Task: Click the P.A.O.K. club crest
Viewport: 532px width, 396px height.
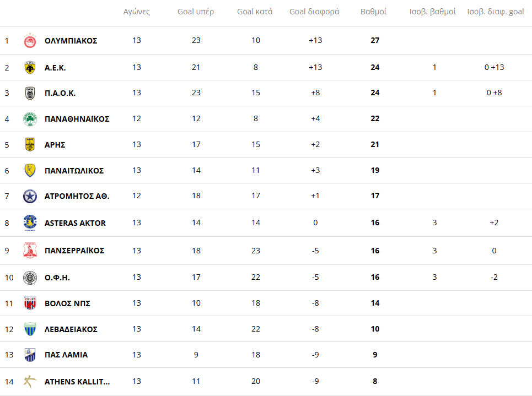Action: pos(30,93)
